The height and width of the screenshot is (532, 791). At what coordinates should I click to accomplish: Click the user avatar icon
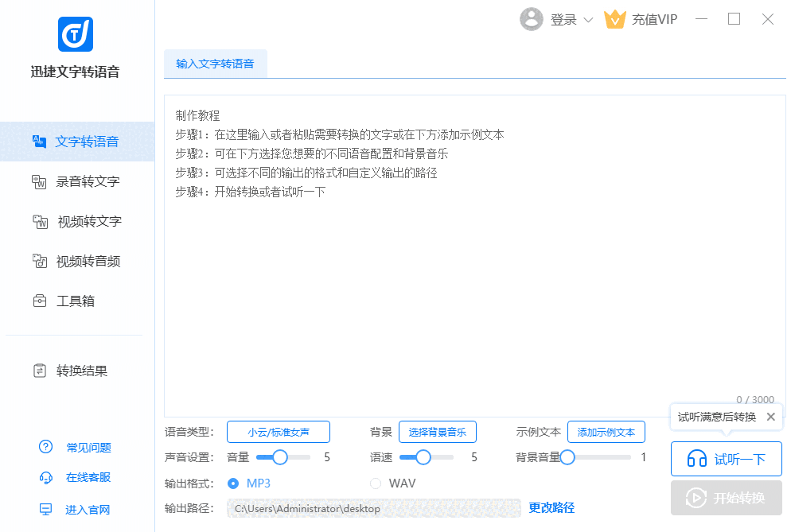[x=531, y=20]
